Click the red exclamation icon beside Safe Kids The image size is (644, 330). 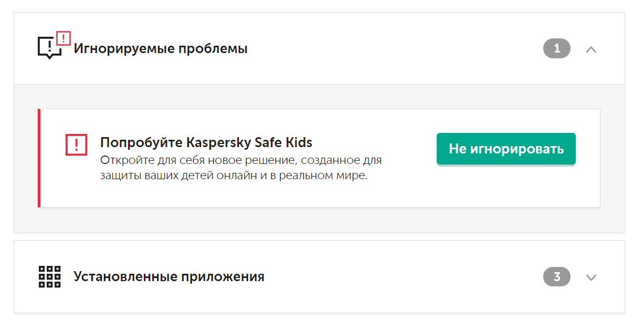click(x=76, y=145)
